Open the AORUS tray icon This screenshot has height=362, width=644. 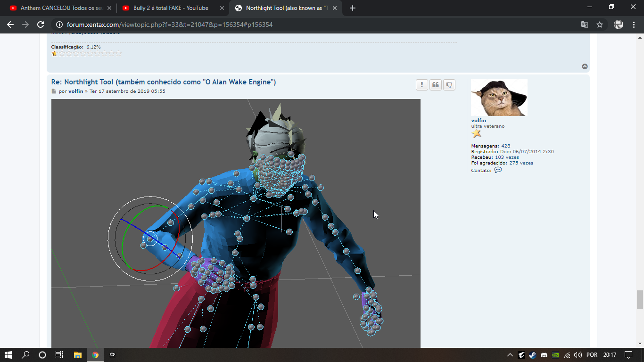click(521, 355)
